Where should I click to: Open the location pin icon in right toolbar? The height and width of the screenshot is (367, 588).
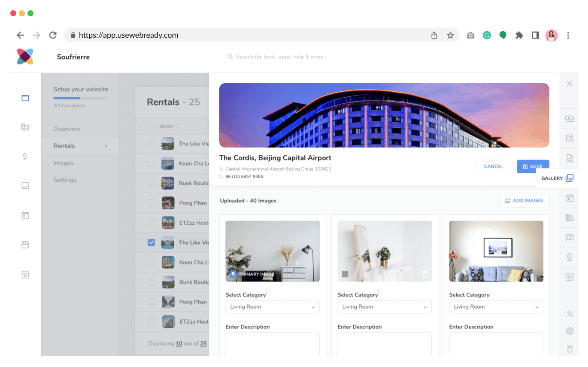[570, 257]
